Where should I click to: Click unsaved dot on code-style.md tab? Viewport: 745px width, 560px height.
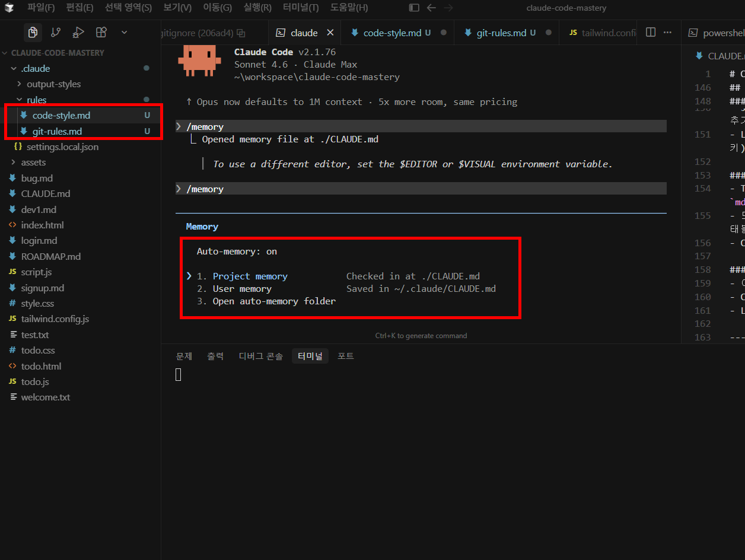coord(443,33)
